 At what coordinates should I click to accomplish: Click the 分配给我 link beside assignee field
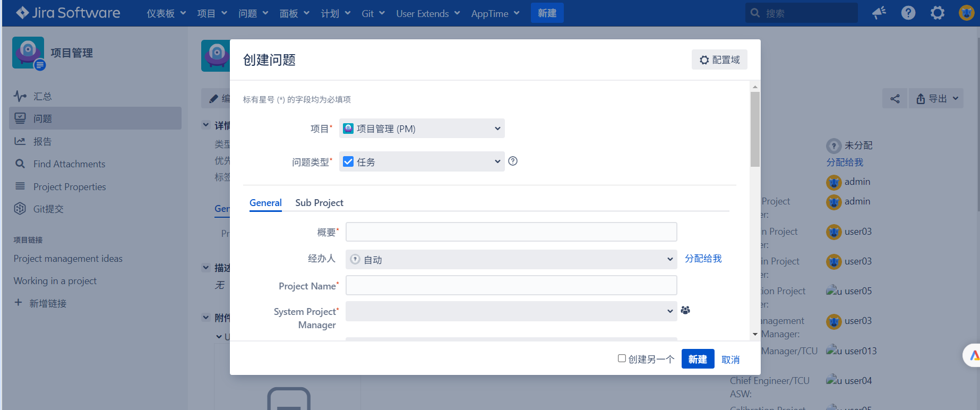click(703, 259)
